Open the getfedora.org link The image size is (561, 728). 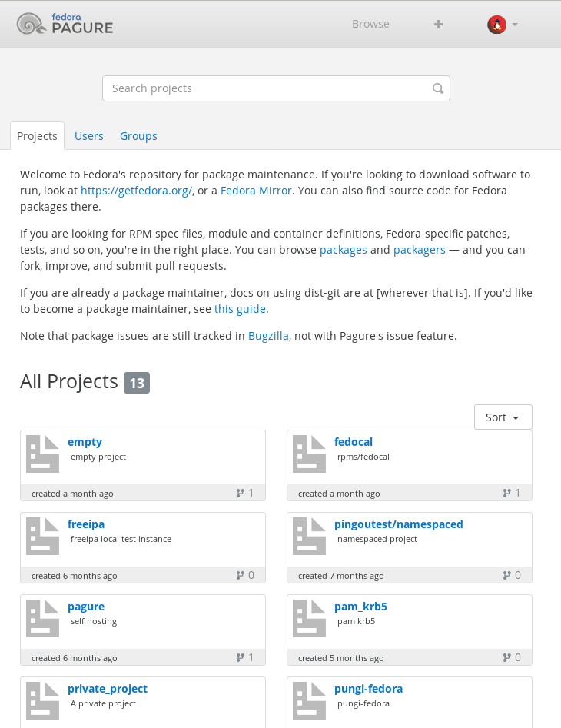pos(137,191)
